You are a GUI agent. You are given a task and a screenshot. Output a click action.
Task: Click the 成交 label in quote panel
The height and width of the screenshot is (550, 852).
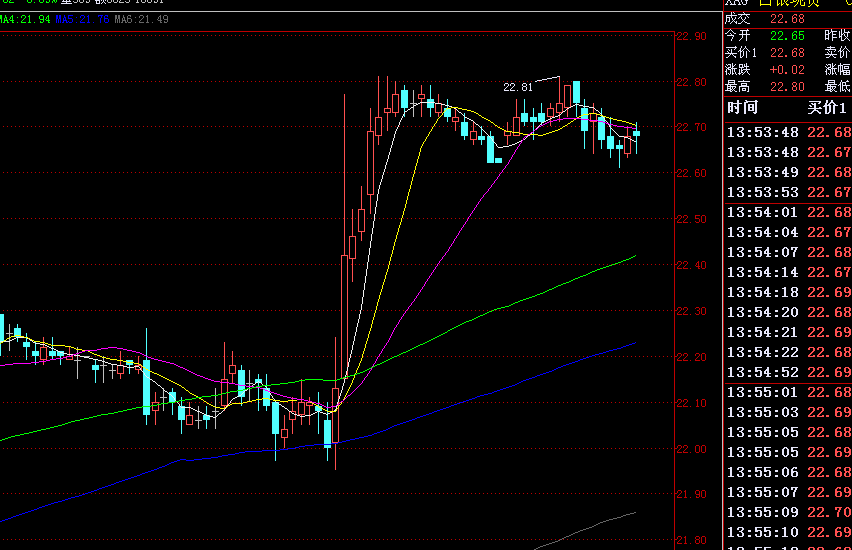point(737,18)
